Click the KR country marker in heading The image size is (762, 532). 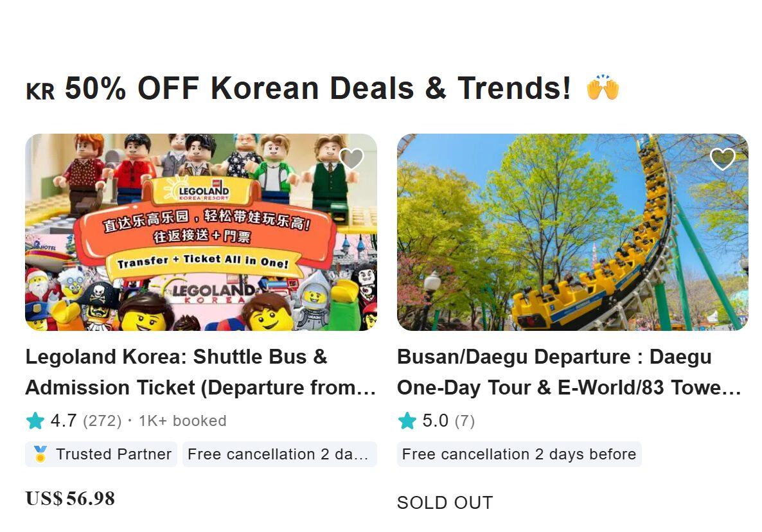click(40, 92)
